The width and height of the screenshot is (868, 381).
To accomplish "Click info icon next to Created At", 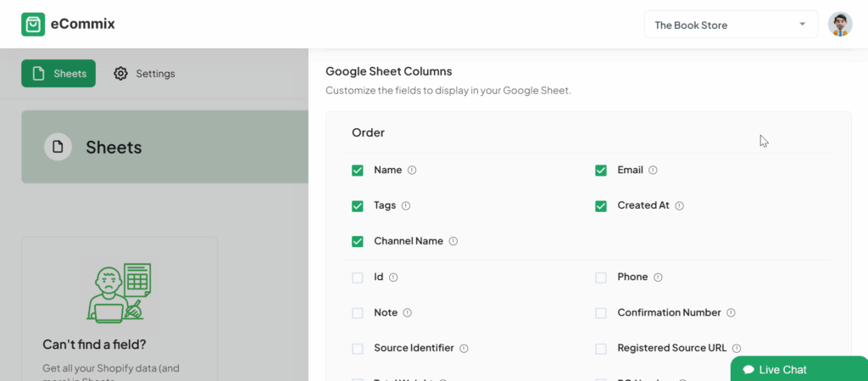I will click(679, 205).
